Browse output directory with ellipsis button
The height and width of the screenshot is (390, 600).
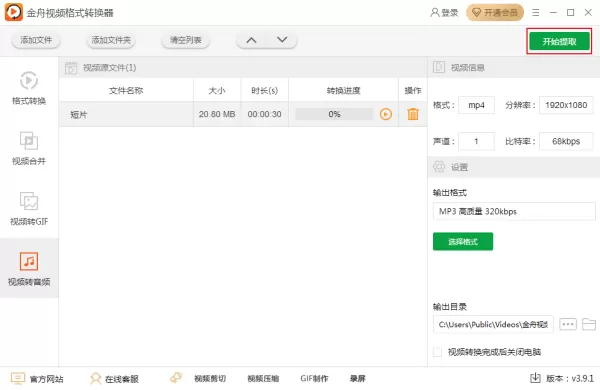(567, 324)
